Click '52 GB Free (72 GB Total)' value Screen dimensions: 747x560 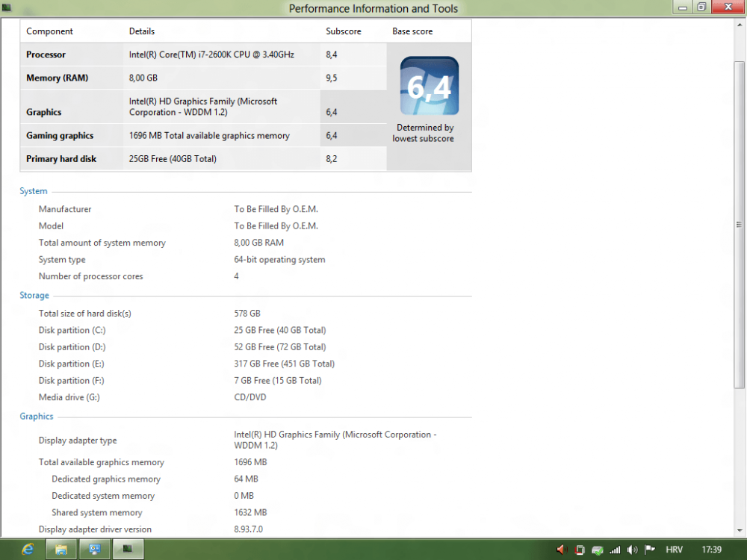(280, 346)
